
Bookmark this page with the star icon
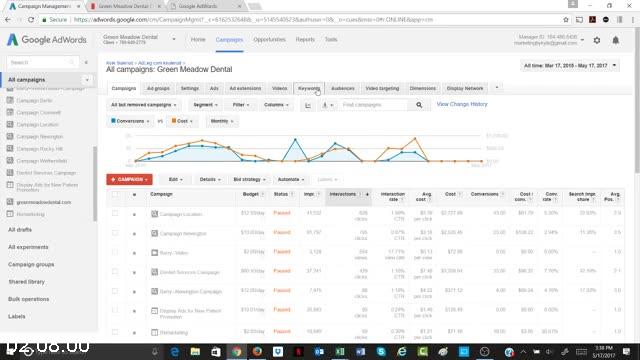pyautogui.click(x=566, y=20)
